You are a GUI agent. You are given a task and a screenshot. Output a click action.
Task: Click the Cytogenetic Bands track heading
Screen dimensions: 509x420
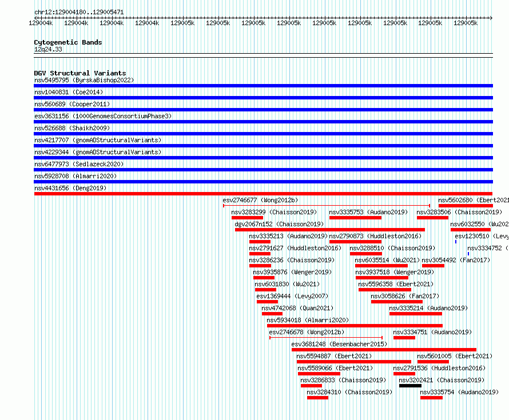pos(68,42)
